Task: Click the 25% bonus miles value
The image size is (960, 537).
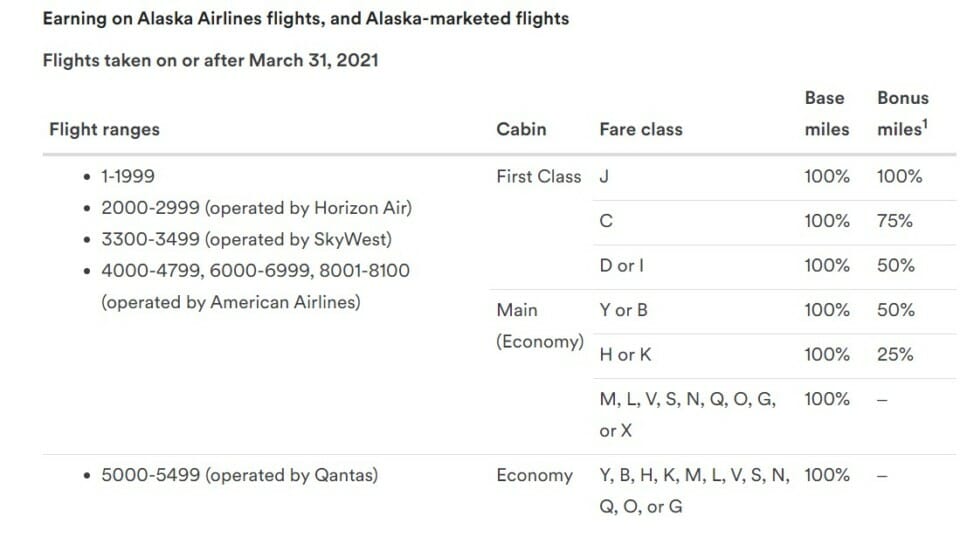Action: click(x=895, y=355)
